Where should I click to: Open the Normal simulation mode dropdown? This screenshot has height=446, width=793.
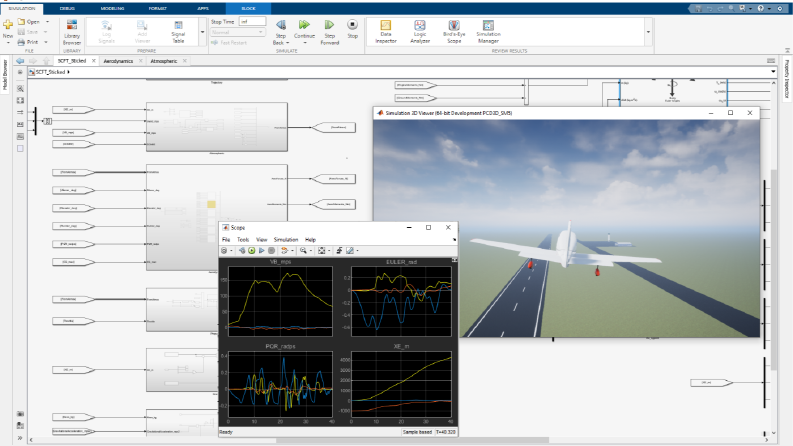238,32
